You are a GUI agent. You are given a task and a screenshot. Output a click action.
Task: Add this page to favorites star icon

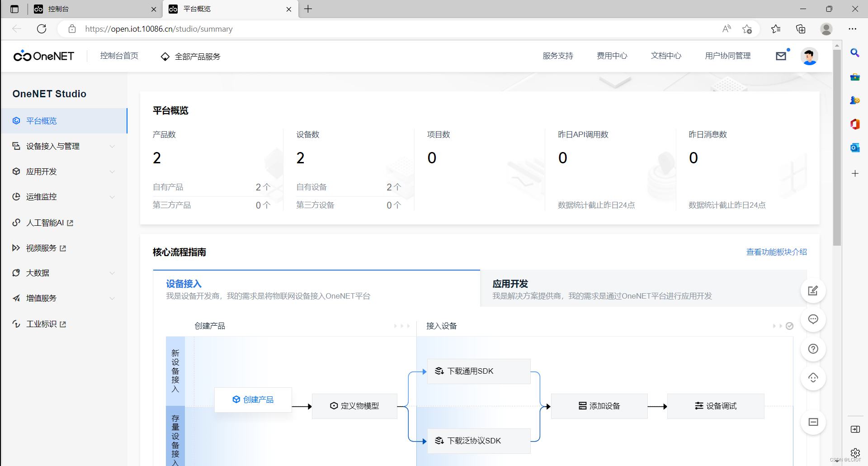747,29
